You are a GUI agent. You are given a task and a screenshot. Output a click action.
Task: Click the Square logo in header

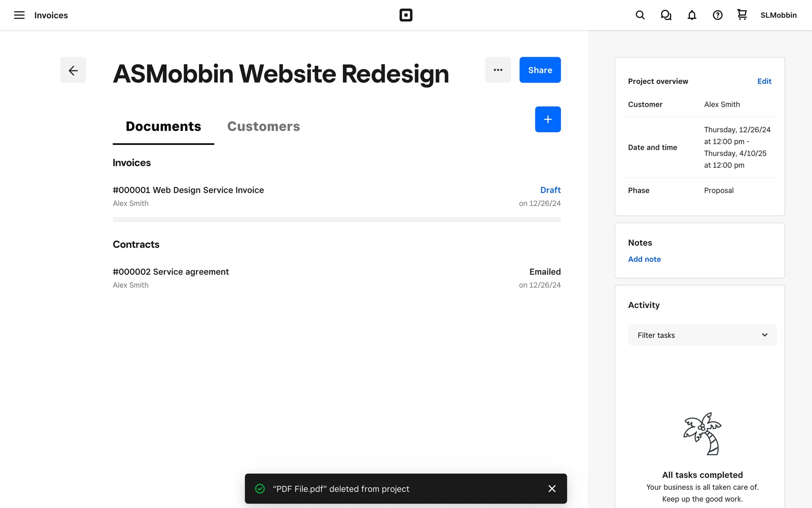406,15
